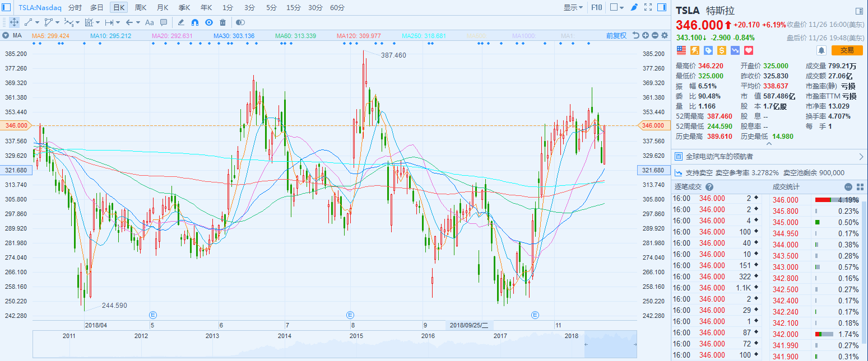Screen dimensions: 868x361
Task: Toggle drawing visibility with the eye icon
Action: point(209,22)
